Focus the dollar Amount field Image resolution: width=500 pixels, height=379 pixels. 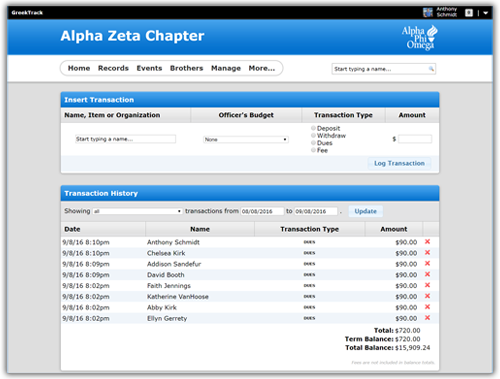pyautogui.click(x=415, y=139)
